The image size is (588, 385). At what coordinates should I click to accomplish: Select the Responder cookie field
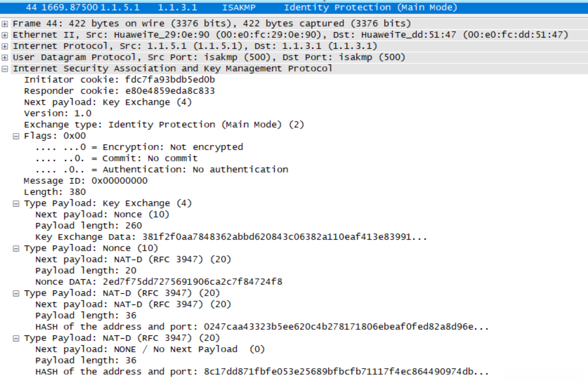119,91
